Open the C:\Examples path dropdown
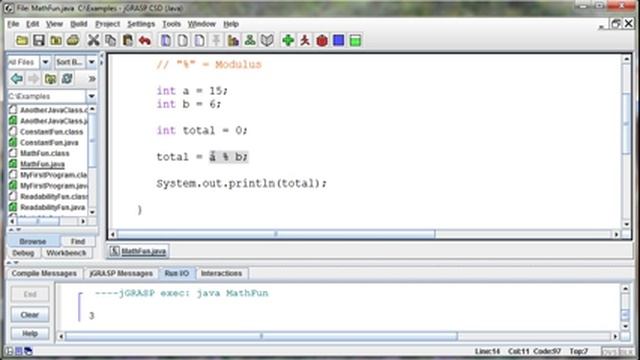This screenshot has width=640, height=360. coord(91,96)
